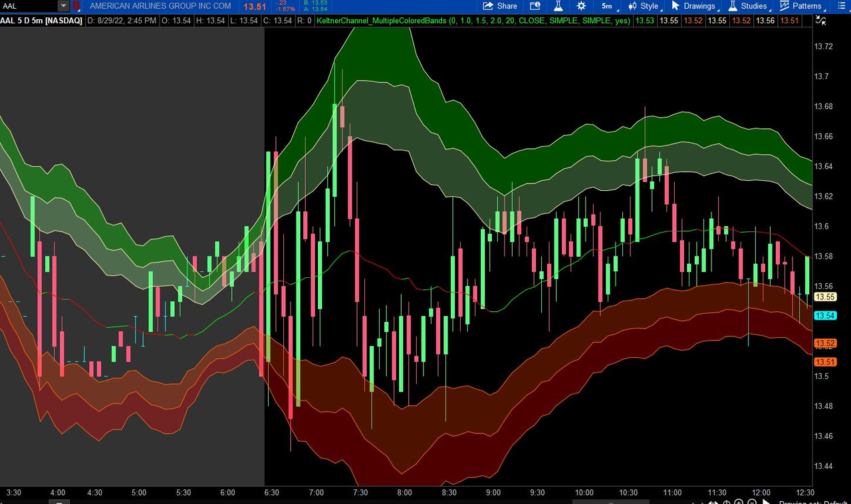The width and height of the screenshot is (851, 504).
Task: Select the green 13.53 price value
Action: click(x=644, y=21)
